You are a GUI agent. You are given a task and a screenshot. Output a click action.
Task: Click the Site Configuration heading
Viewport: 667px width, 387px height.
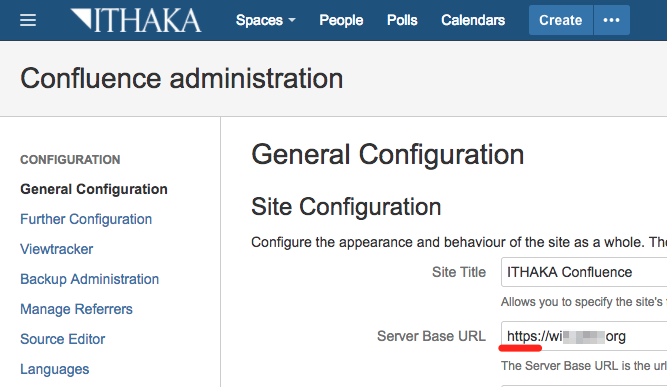click(x=346, y=207)
